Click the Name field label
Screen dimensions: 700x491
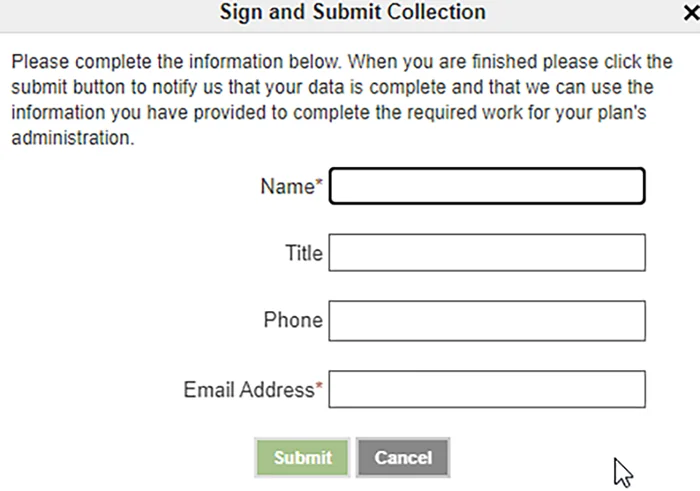point(287,186)
